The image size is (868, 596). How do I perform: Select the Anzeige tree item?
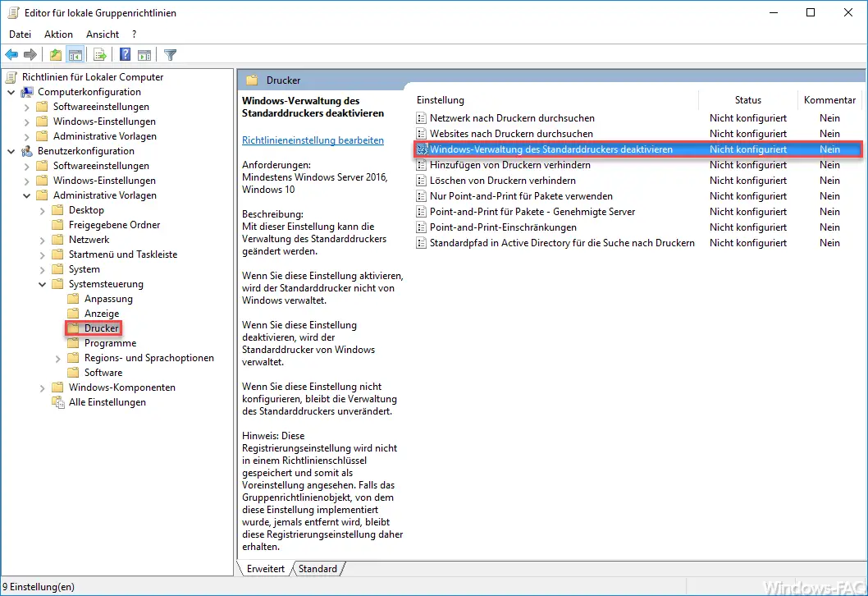pyautogui.click(x=101, y=314)
